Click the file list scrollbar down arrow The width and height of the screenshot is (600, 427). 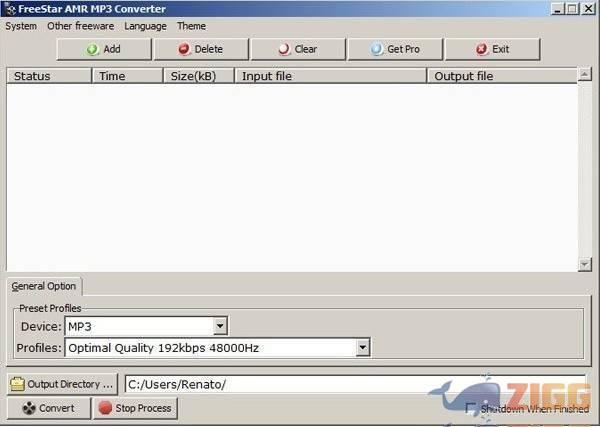point(585,264)
